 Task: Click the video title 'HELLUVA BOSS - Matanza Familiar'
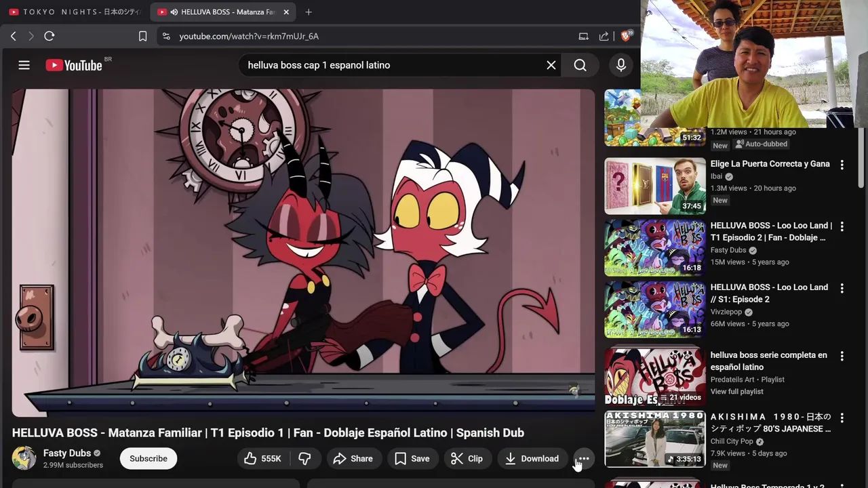point(268,433)
